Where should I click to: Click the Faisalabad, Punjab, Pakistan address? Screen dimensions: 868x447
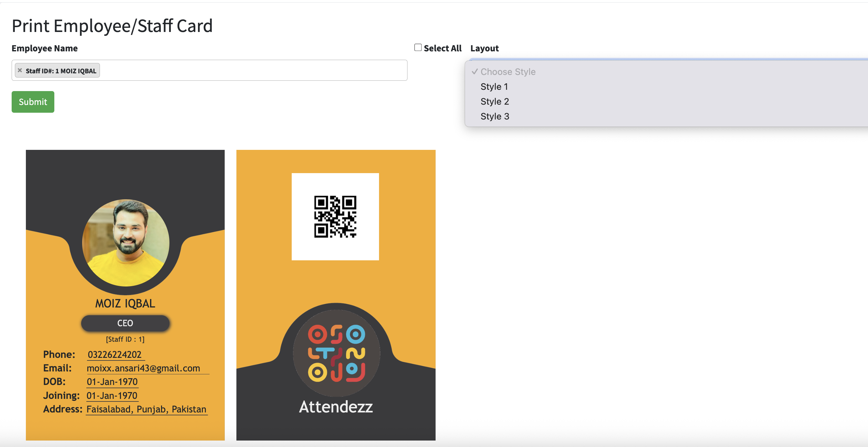coord(146,409)
